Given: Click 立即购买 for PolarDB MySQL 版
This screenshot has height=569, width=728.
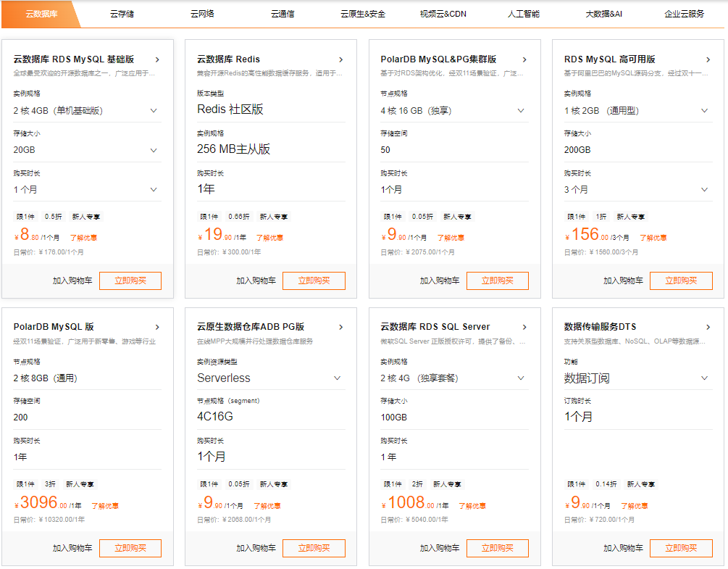Looking at the screenshot, I should (130, 548).
